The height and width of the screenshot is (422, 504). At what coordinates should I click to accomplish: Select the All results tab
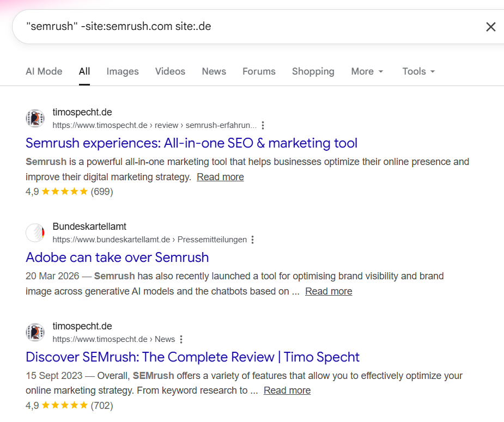click(84, 71)
